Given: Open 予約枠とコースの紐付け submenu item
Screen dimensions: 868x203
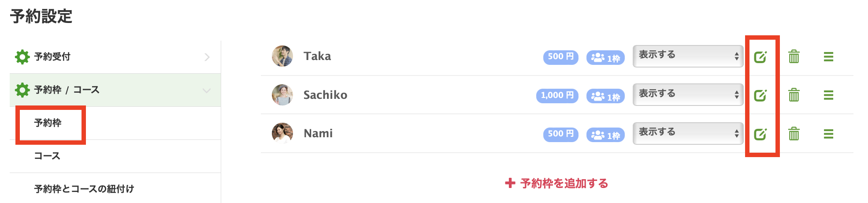Looking at the screenshot, I should click(x=84, y=189).
